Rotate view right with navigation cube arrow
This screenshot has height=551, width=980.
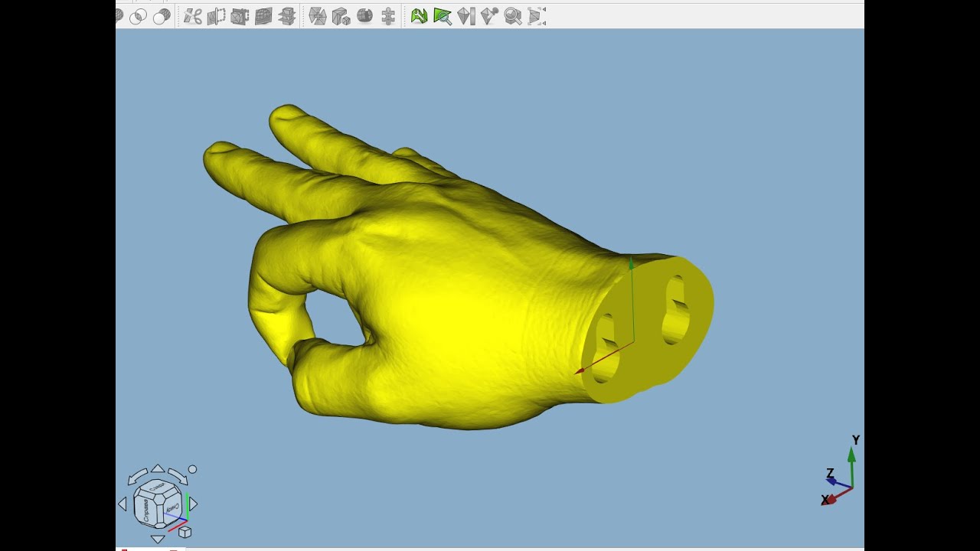(x=193, y=504)
